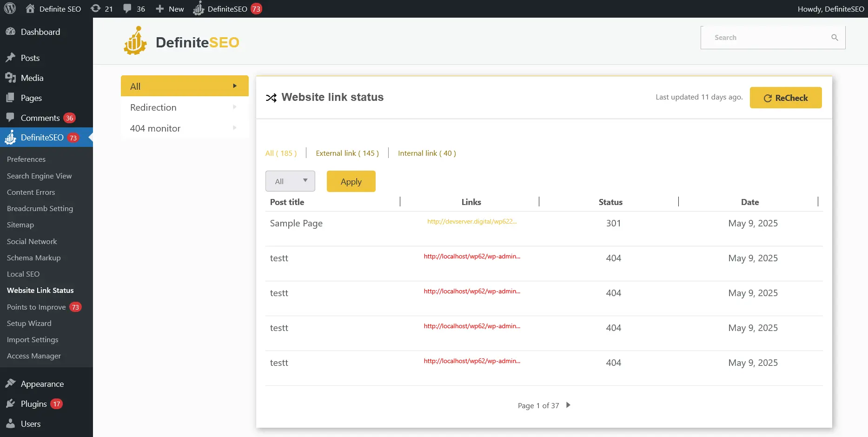Click the Plugins 17 update badge
This screenshot has height=437, width=868.
point(56,404)
